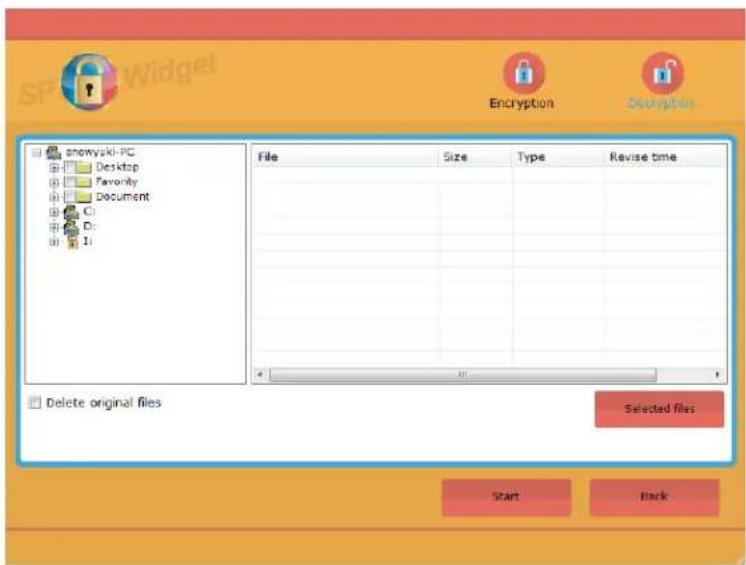This screenshot has height=565, width=746.
Task: Click the padlock application logo
Action: [x=89, y=82]
